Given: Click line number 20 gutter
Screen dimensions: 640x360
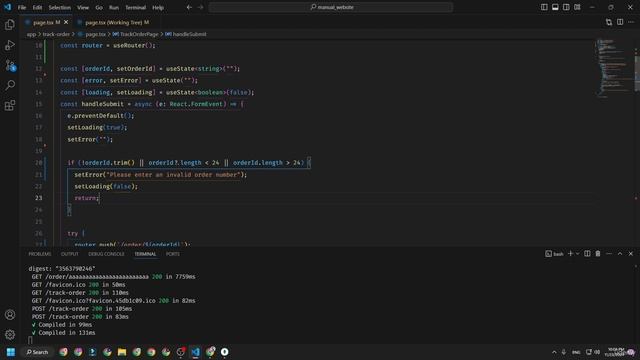Looking at the screenshot, I should click(x=38, y=162).
